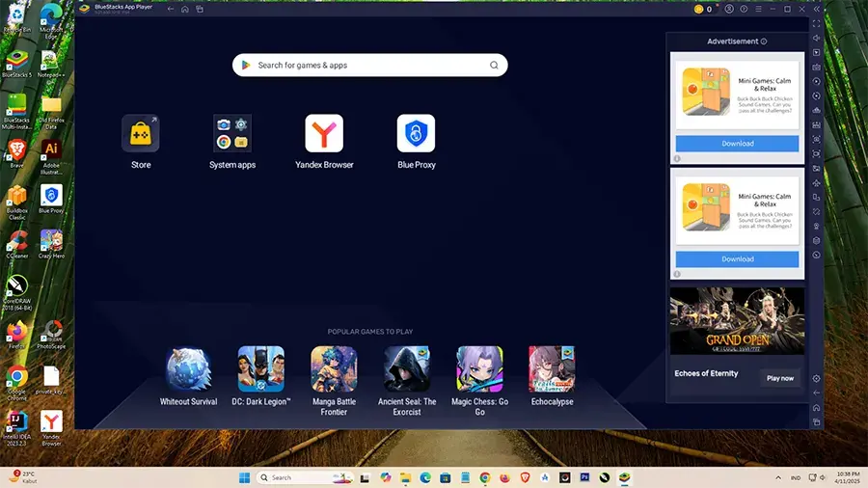868x488 pixels.
Task: Open settings gear in side toolbar
Action: 817,378
